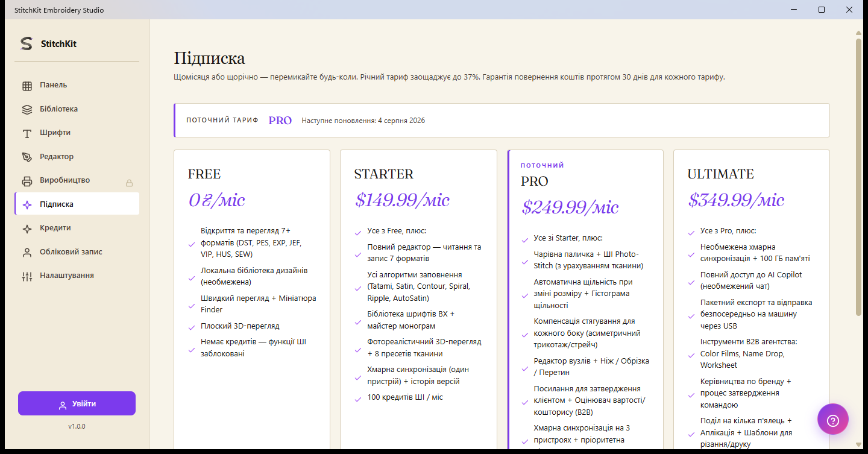868x454 pixels.
Task: Click the 0₴/міс price
Action: [216, 200]
